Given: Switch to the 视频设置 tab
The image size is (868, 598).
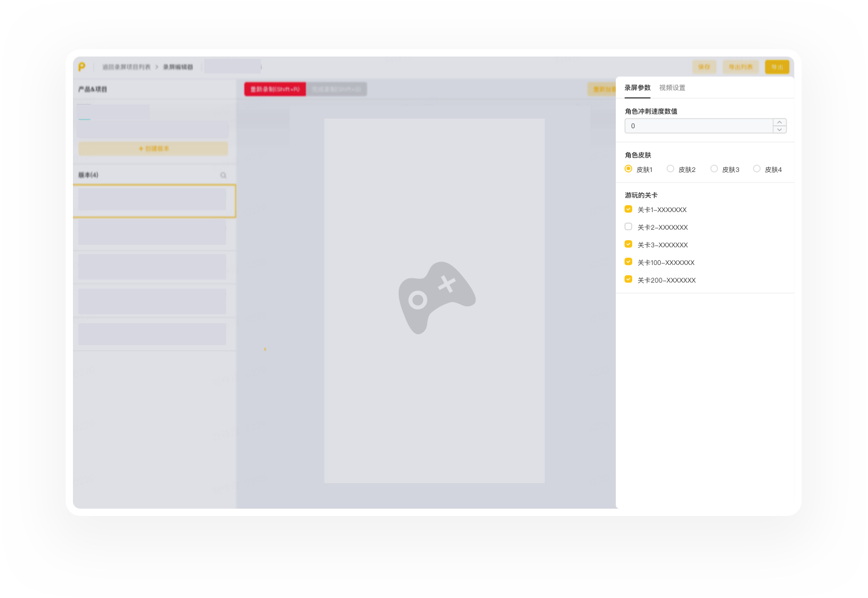Looking at the screenshot, I should [x=672, y=88].
